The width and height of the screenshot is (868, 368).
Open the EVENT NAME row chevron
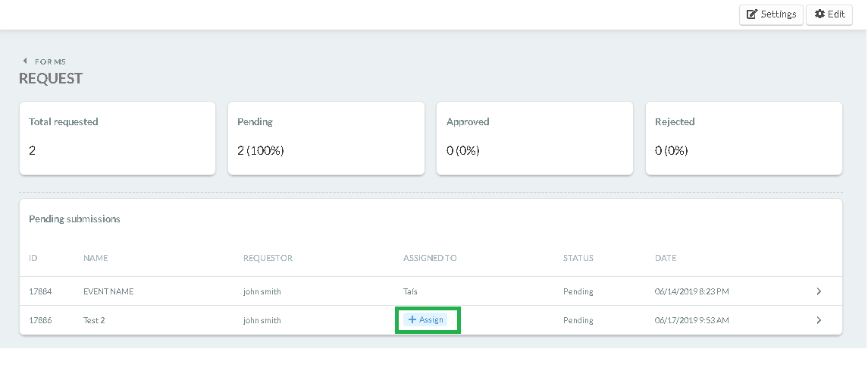pyautogui.click(x=819, y=291)
